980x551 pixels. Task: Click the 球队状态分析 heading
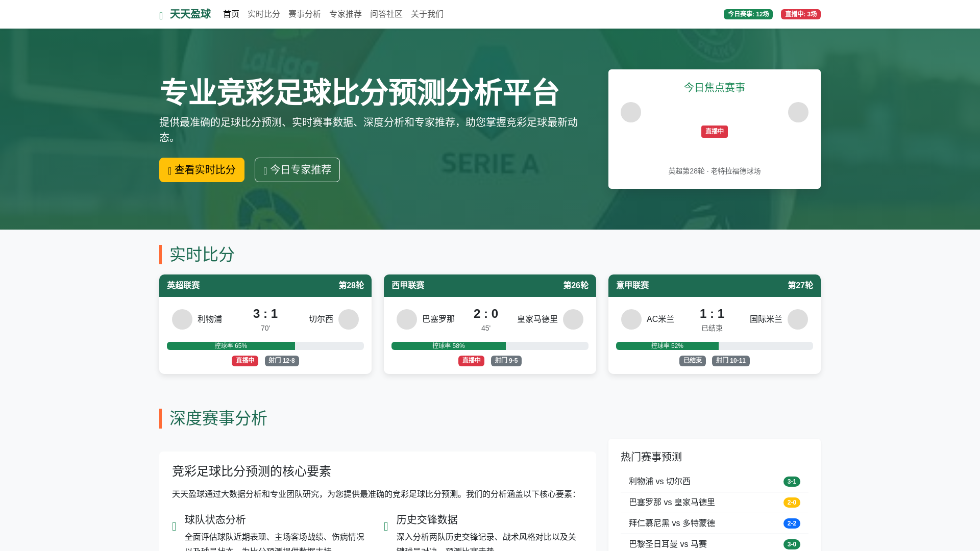coord(215,520)
